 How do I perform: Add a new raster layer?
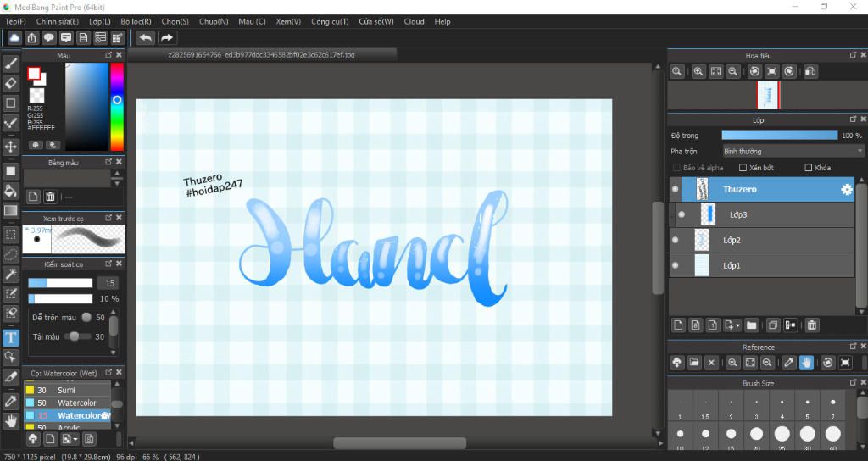click(679, 325)
